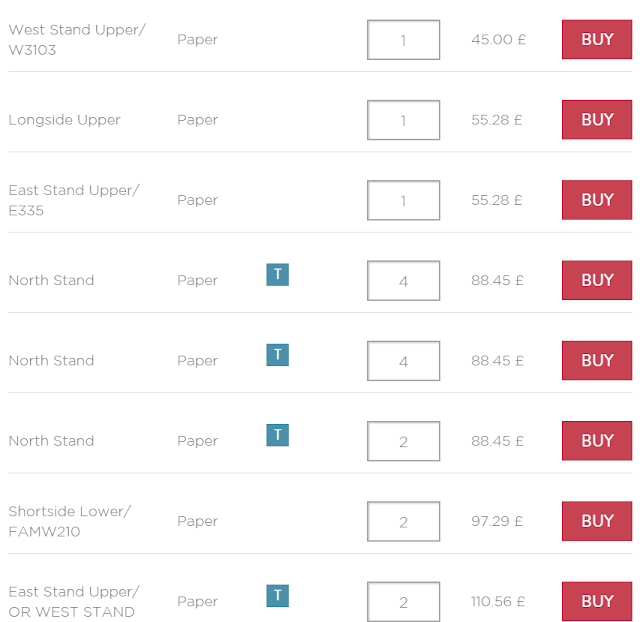Click the T icon on North Stand row with quantity 2
Screen dimensions: 640x622
point(277,435)
